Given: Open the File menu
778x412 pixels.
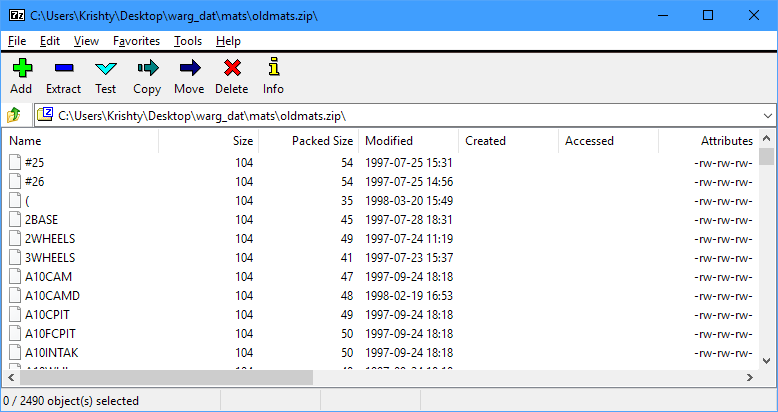Looking at the screenshot, I should 17,41.
